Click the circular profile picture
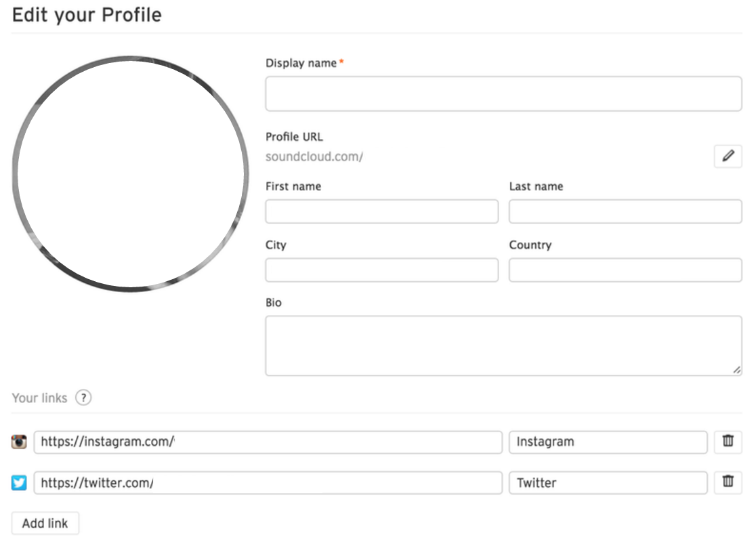This screenshot has width=756, height=542. 129,174
